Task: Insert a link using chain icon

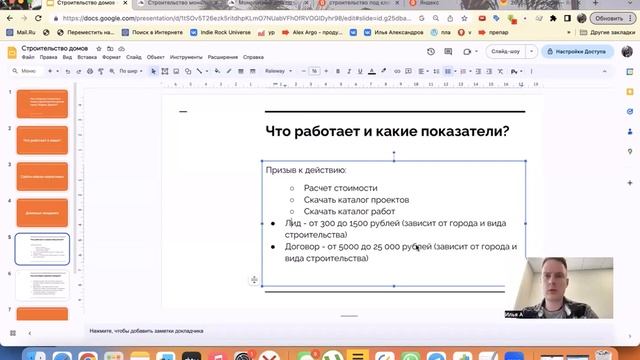Action: tap(397, 71)
